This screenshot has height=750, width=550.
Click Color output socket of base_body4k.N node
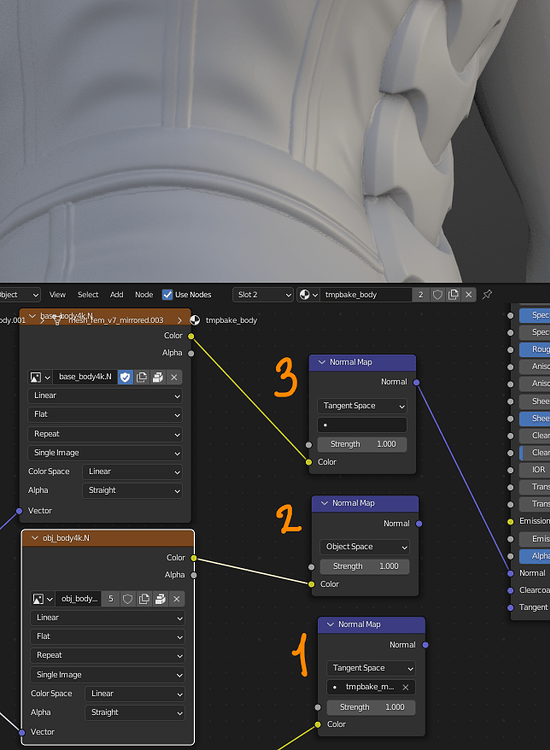pos(191,336)
